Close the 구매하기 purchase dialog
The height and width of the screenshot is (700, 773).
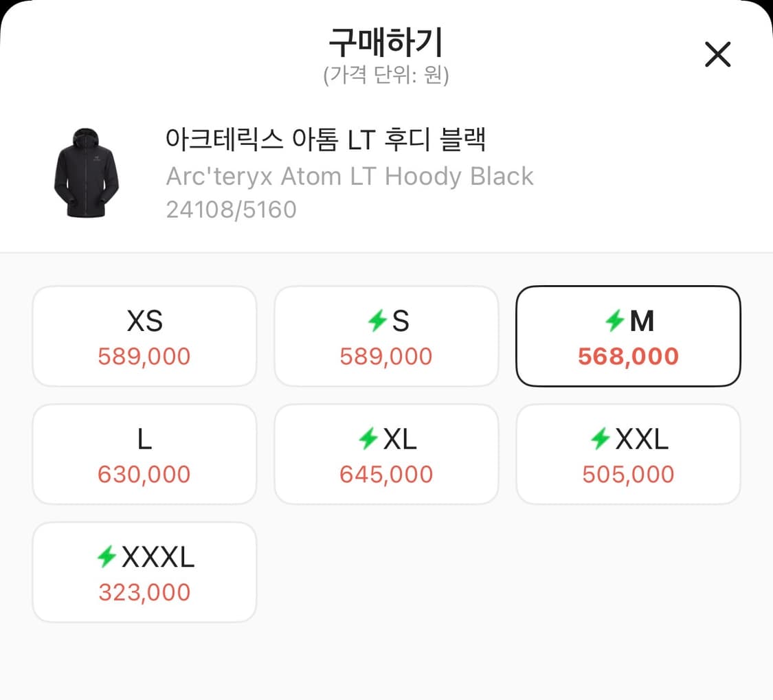(x=717, y=54)
